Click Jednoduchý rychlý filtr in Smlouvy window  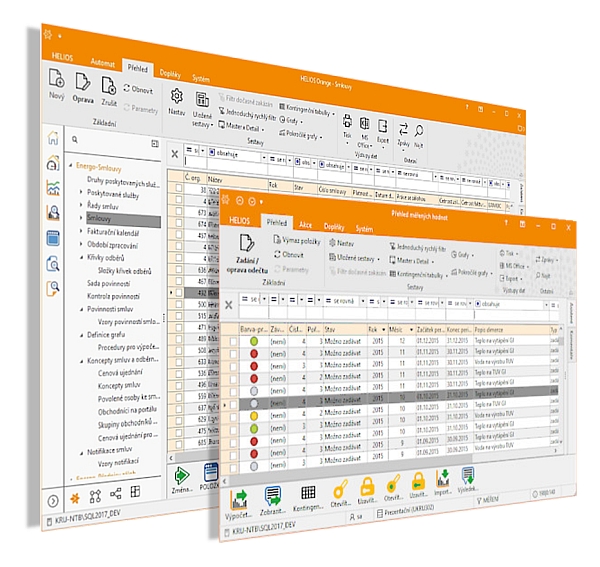(247, 115)
